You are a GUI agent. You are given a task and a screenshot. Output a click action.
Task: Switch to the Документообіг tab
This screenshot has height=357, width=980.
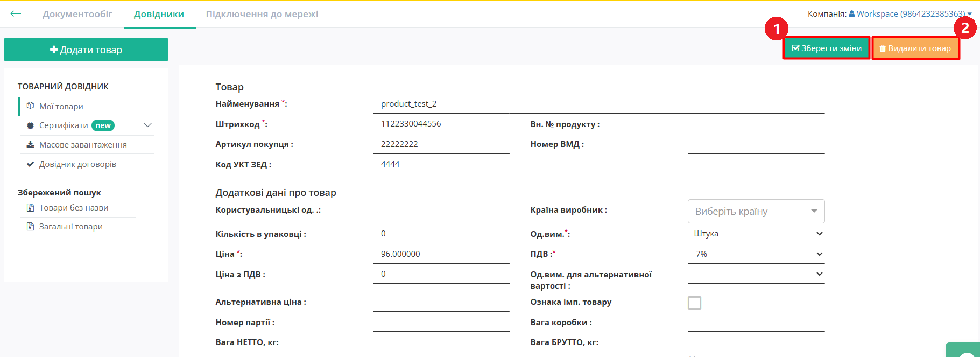point(77,14)
